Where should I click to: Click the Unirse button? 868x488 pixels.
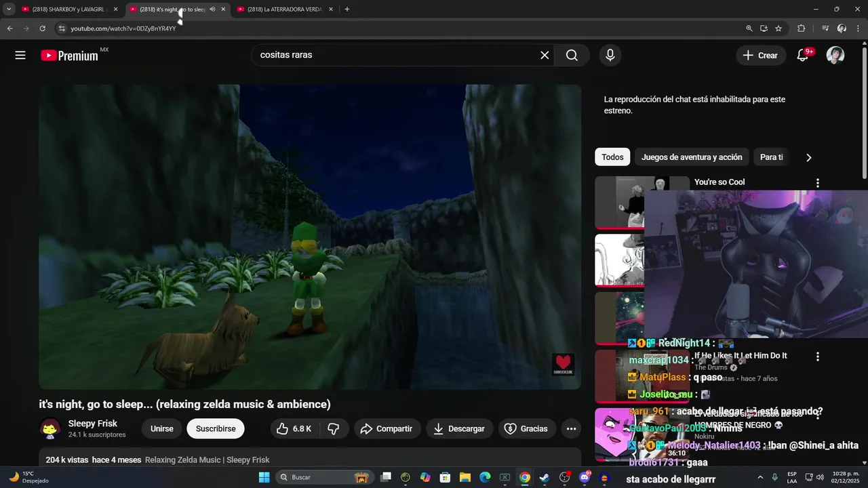coord(162,428)
